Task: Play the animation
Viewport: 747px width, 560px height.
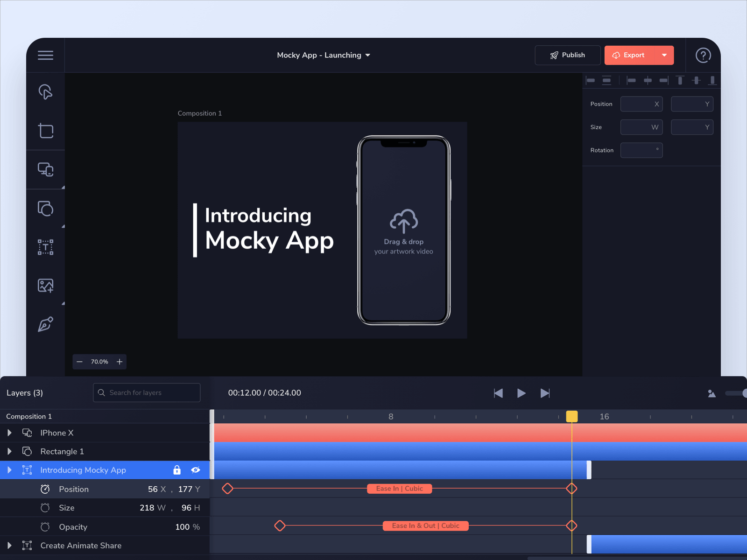Action: pyautogui.click(x=521, y=393)
